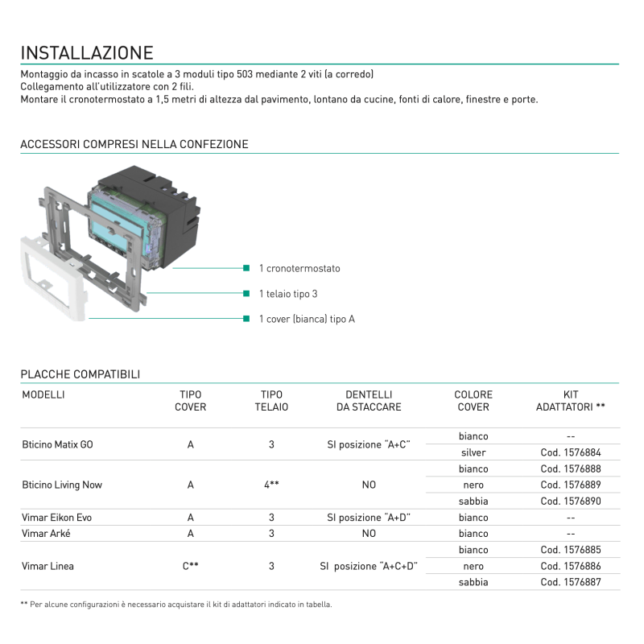Click code 'Cod. 1576889'

[x=571, y=485]
